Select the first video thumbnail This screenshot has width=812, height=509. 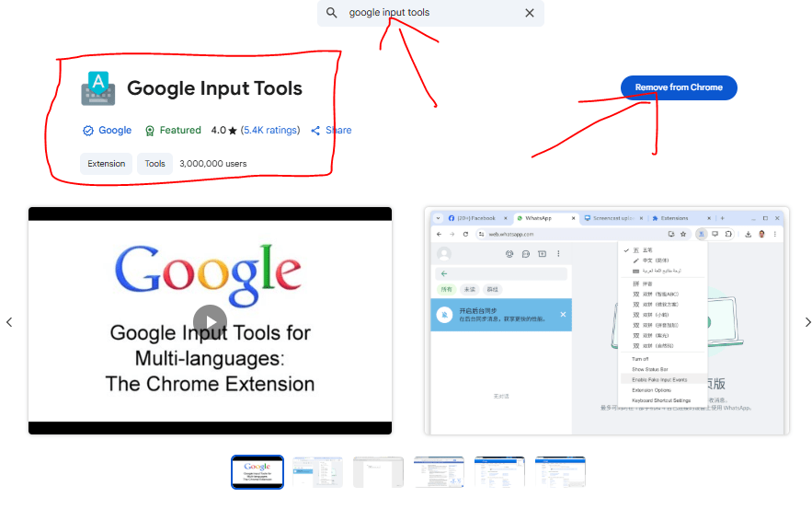point(257,471)
